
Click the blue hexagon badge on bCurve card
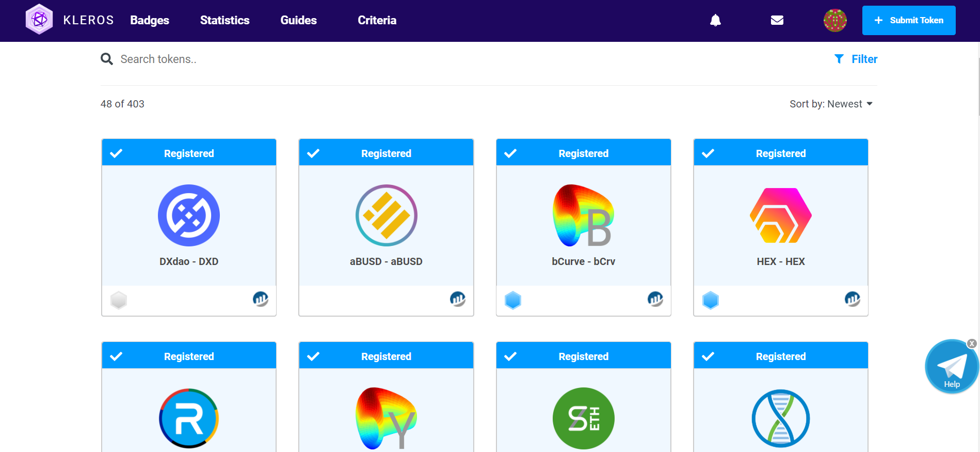coord(513,300)
